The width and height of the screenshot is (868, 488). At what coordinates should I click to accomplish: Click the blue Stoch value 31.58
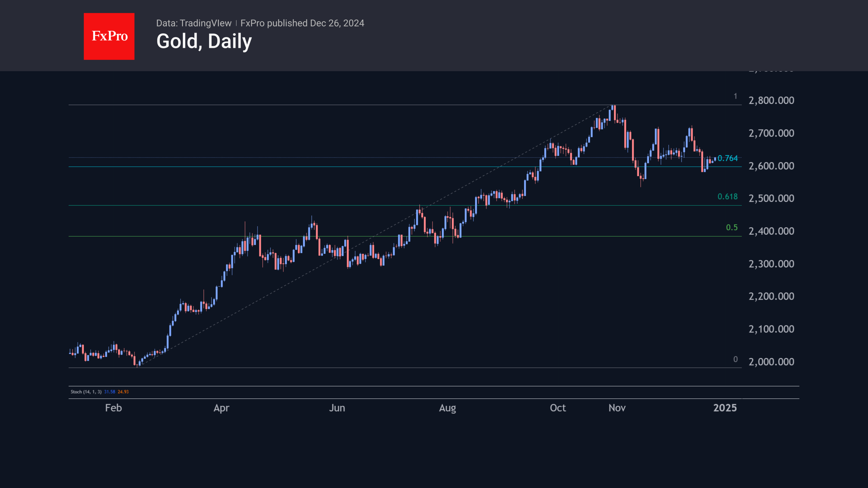tap(109, 392)
